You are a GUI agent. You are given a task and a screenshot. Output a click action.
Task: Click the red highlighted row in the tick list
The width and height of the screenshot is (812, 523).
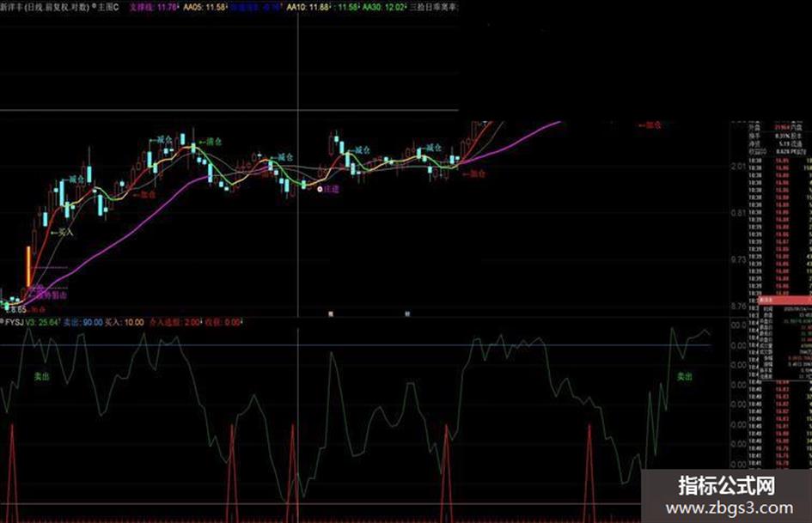[x=785, y=300]
